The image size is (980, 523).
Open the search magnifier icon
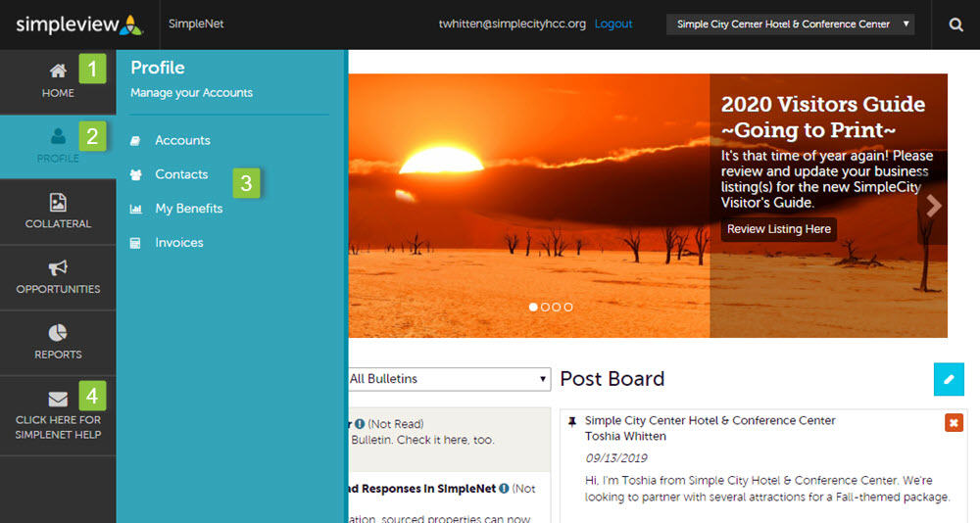point(955,24)
